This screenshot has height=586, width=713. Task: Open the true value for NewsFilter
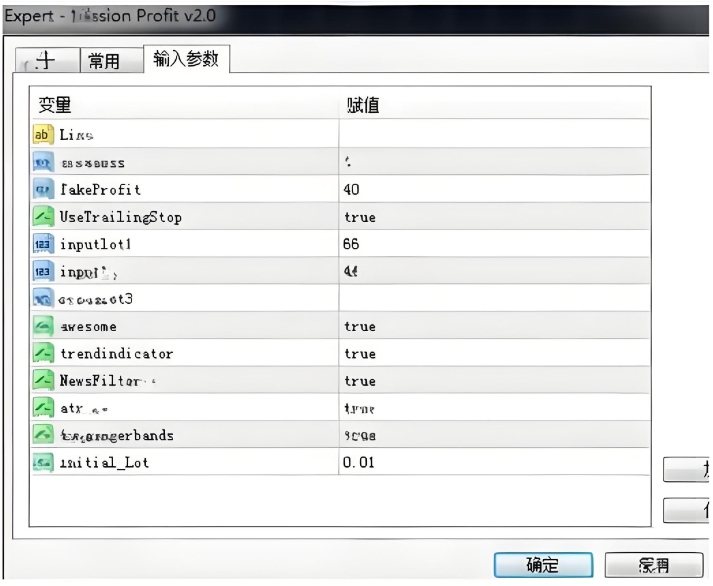coord(359,381)
